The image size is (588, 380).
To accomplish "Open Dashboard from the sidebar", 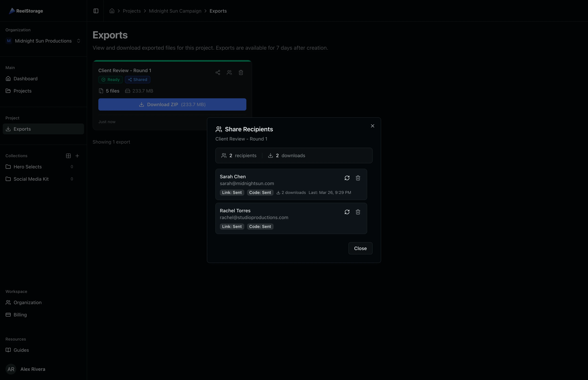I will click(25, 78).
